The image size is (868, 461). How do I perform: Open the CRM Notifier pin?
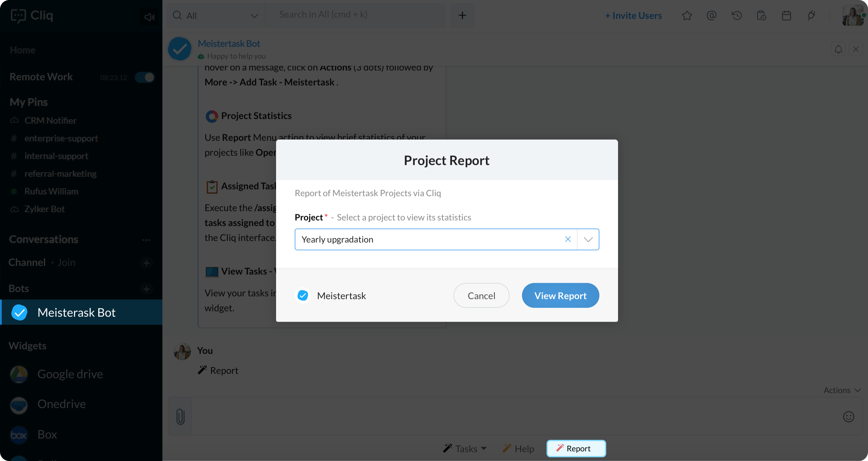pos(50,120)
